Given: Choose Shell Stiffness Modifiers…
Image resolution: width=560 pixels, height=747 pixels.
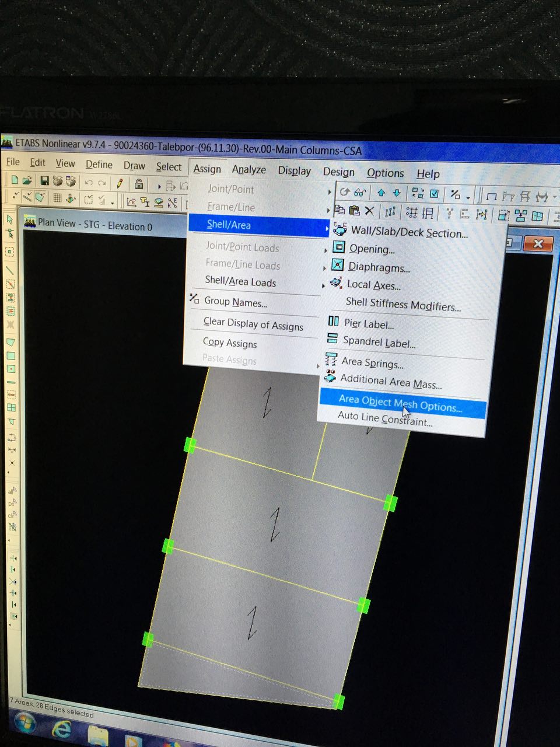Looking at the screenshot, I should pyautogui.click(x=404, y=304).
